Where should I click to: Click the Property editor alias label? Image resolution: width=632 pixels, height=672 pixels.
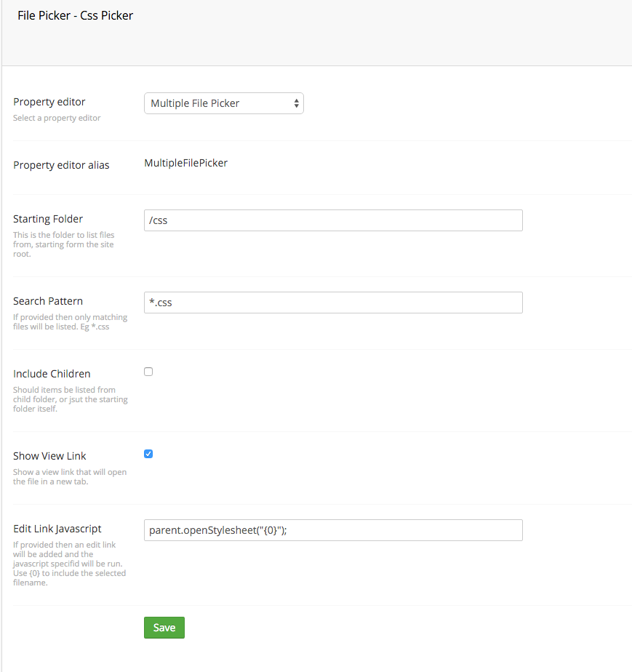pos(61,165)
